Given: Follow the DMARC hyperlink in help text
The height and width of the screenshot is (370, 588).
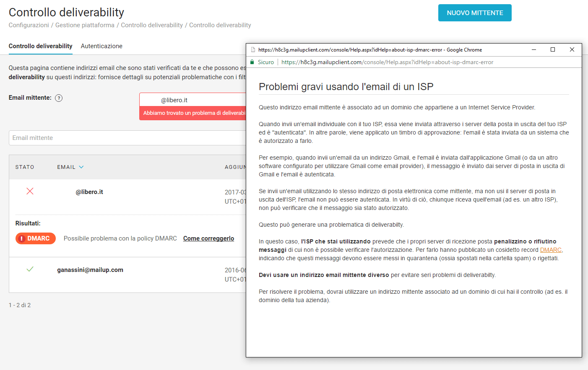Looking at the screenshot, I should (550, 250).
